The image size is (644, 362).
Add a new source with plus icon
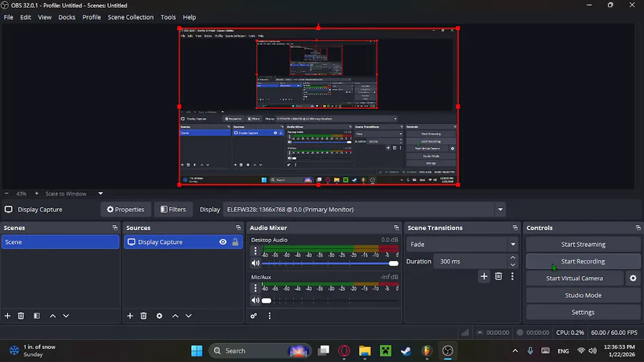(130, 315)
